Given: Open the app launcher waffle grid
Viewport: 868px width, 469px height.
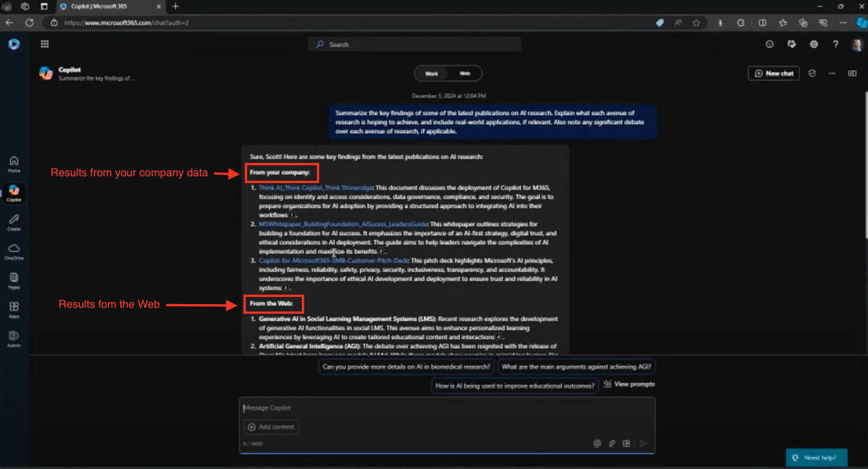Looking at the screenshot, I should (x=45, y=44).
